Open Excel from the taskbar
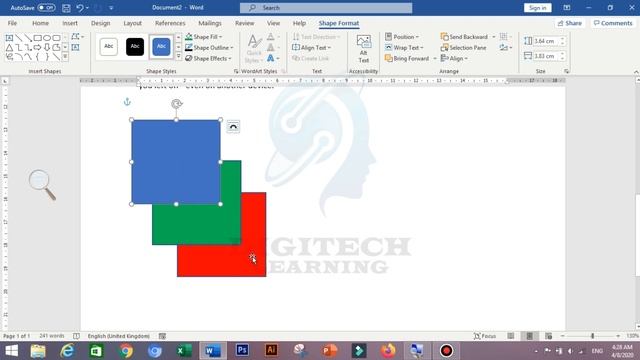 (184, 351)
